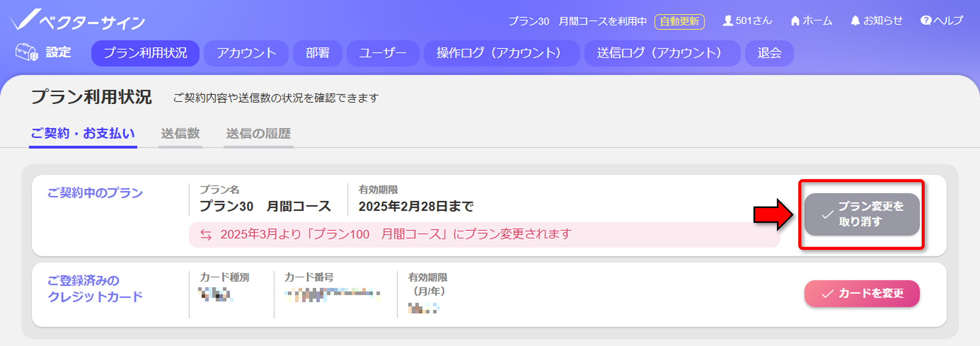Viewport: 980px width, 346px height.
Task: Click the help question mark icon
Action: click(x=926, y=21)
